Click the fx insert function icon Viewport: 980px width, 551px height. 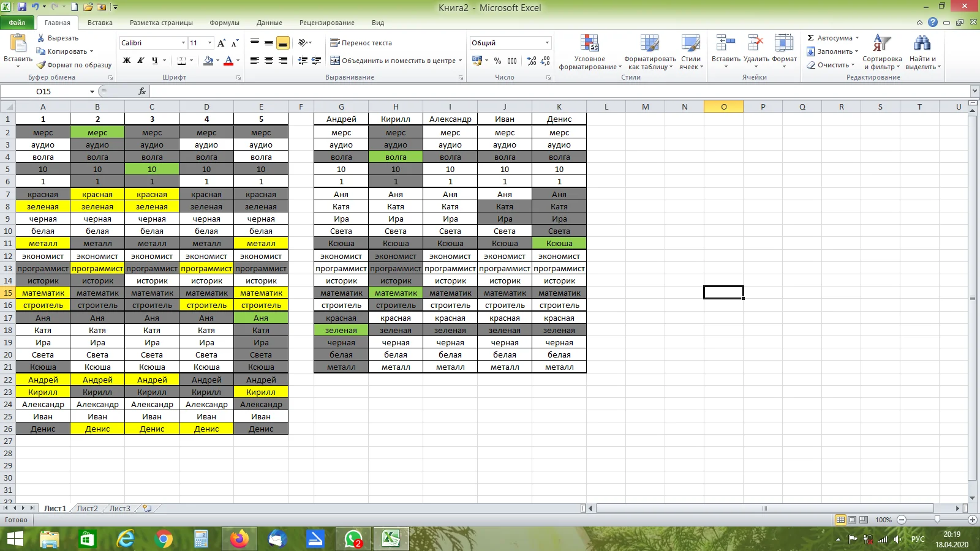142,91
